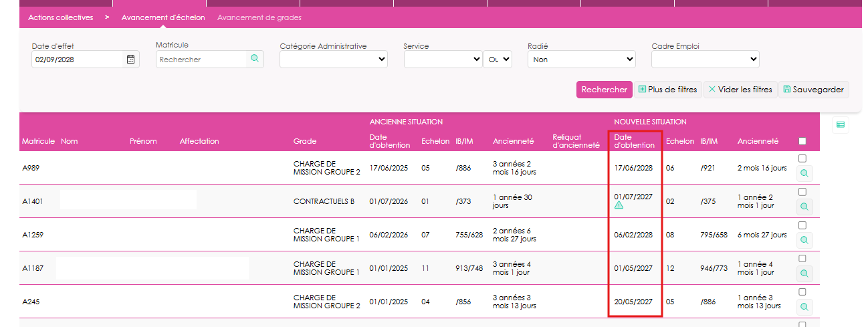Sort by Grade column header
Screen dimensions: 868x327
point(305,141)
